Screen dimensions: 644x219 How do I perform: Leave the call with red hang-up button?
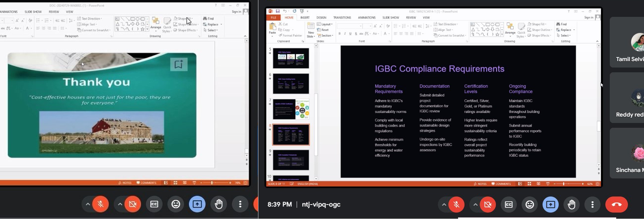tap(617, 205)
